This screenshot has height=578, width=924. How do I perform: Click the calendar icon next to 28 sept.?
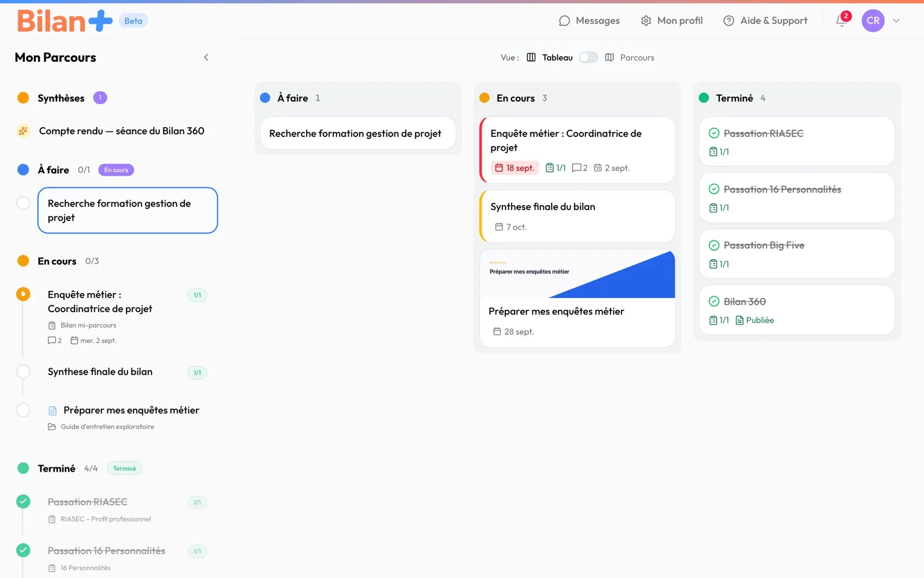click(x=497, y=331)
